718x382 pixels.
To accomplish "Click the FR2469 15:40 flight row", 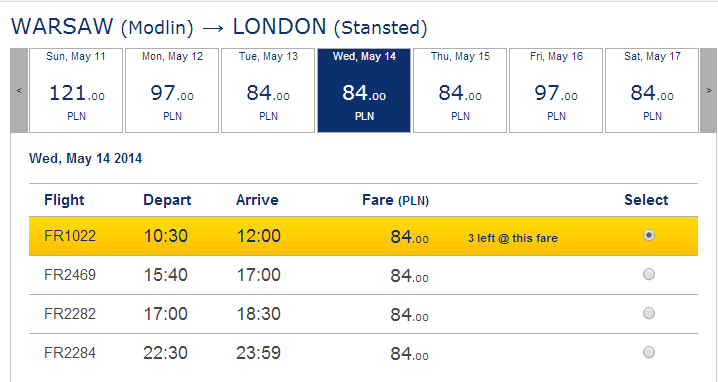I will point(363,275).
